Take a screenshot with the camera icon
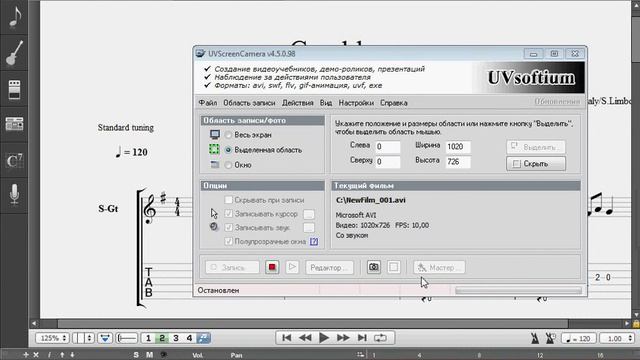The width and height of the screenshot is (640, 360). (x=373, y=267)
